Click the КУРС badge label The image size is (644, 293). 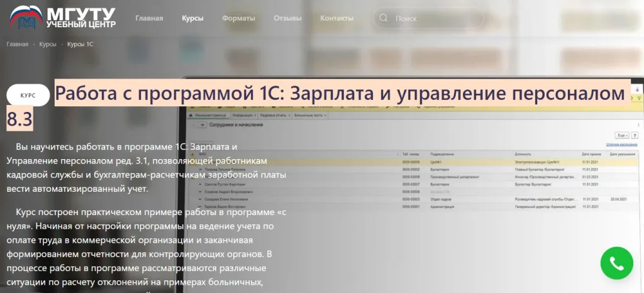pos(28,95)
